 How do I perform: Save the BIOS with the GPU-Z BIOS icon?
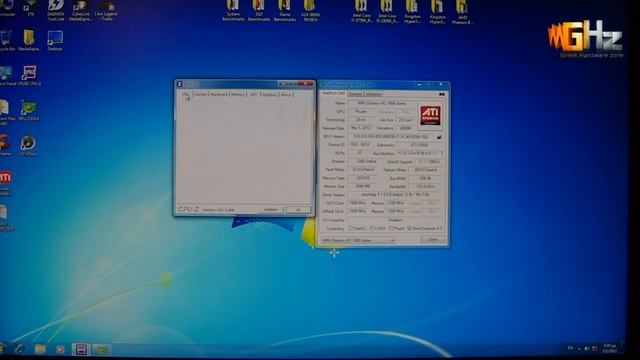[439, 137]
